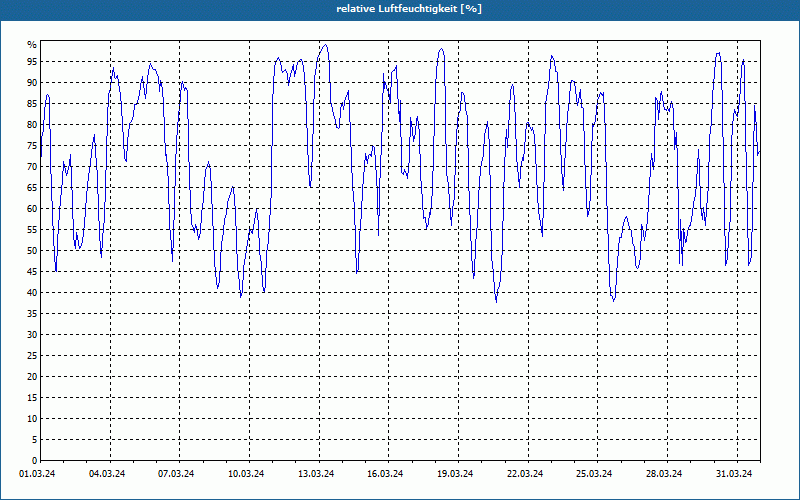Click the date label 10.03.24
Screen dimensions: 800x500
[246, 474]
